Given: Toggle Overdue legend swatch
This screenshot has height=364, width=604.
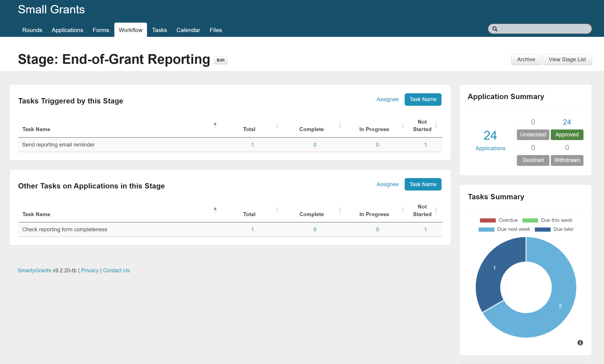Looking at the screenshot, I should [x=488, y=220].
